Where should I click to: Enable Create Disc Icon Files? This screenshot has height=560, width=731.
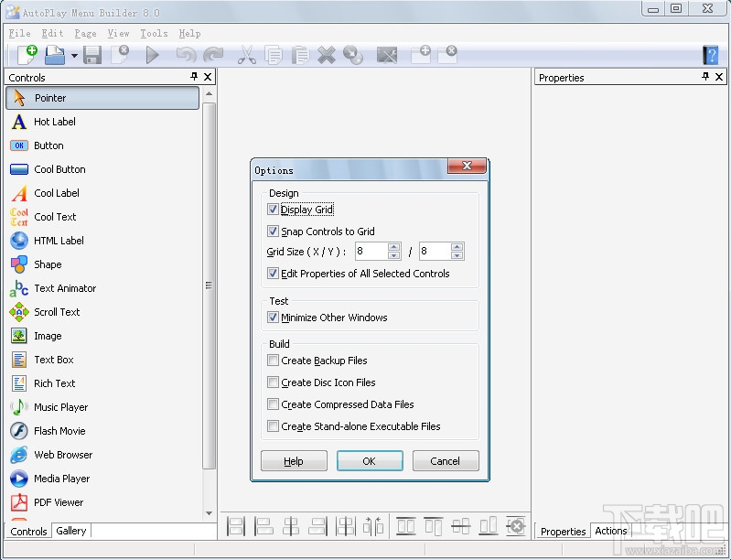tap(273, 382)
